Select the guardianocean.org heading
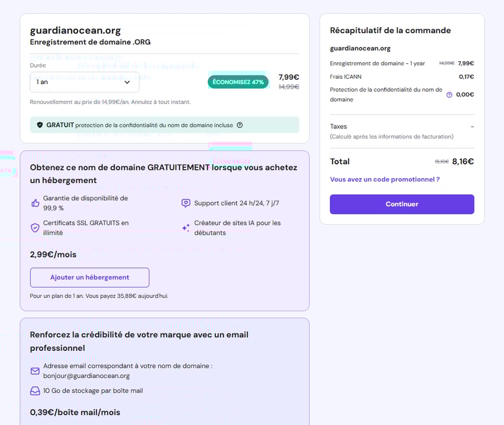Image resolution: width=504 pixels, height=425 pixels. point(75,30)
